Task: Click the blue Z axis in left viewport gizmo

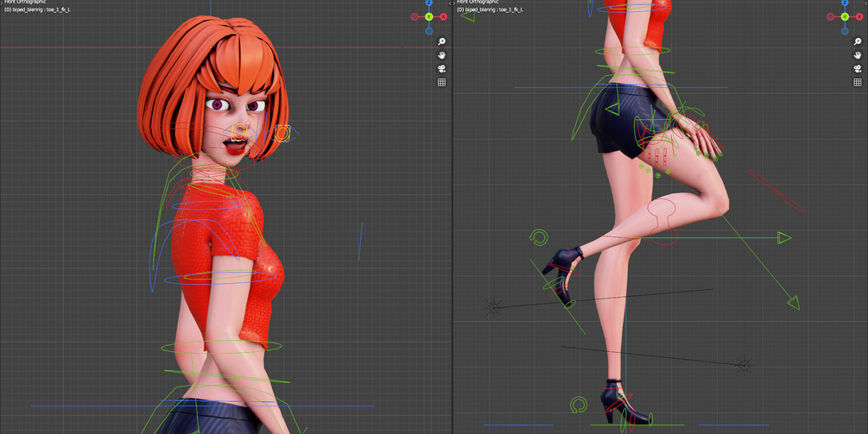Action: pos(429,3)
